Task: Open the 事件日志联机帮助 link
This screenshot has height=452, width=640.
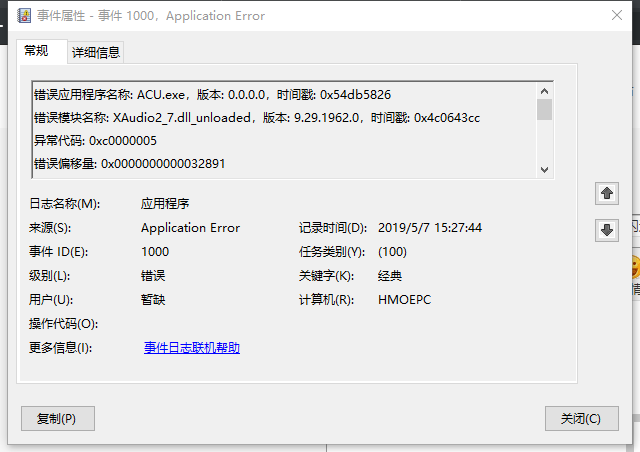Action: coord(192,347)
